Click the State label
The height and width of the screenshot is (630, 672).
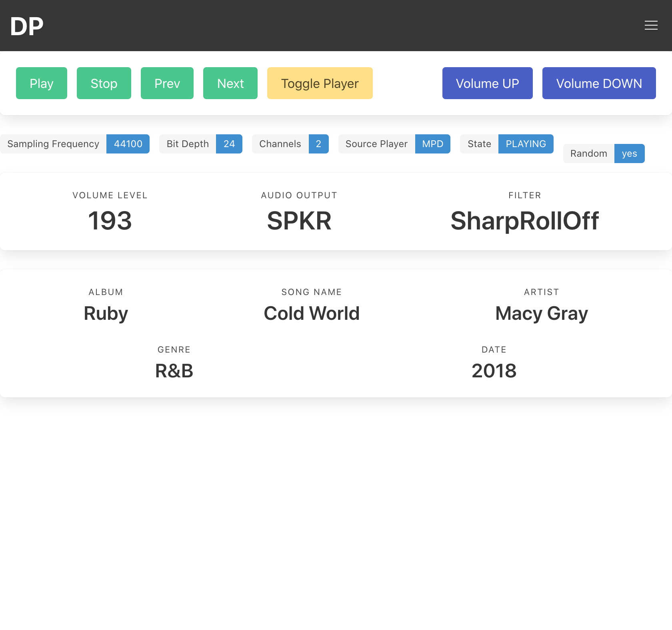coord(479,144)
